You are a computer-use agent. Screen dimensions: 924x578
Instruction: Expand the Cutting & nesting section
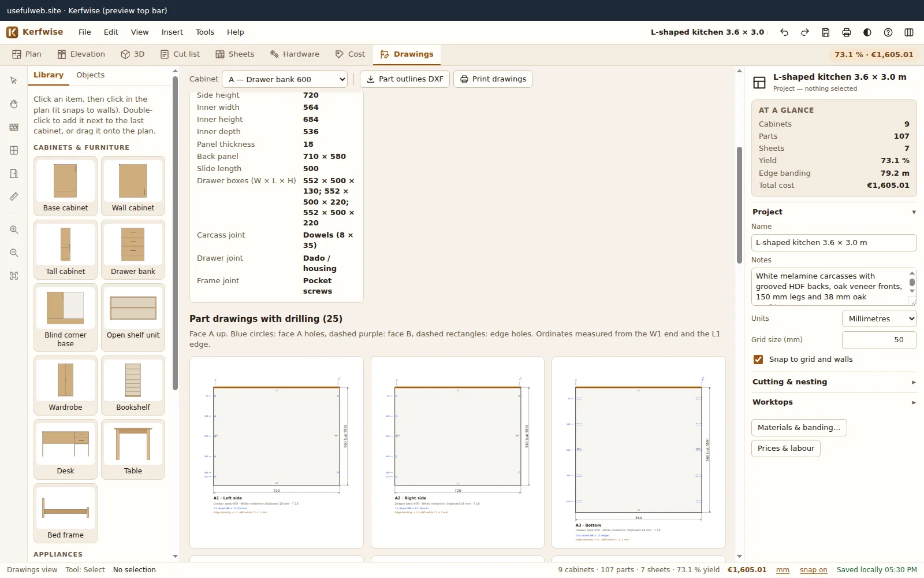(x=834, y=382)
